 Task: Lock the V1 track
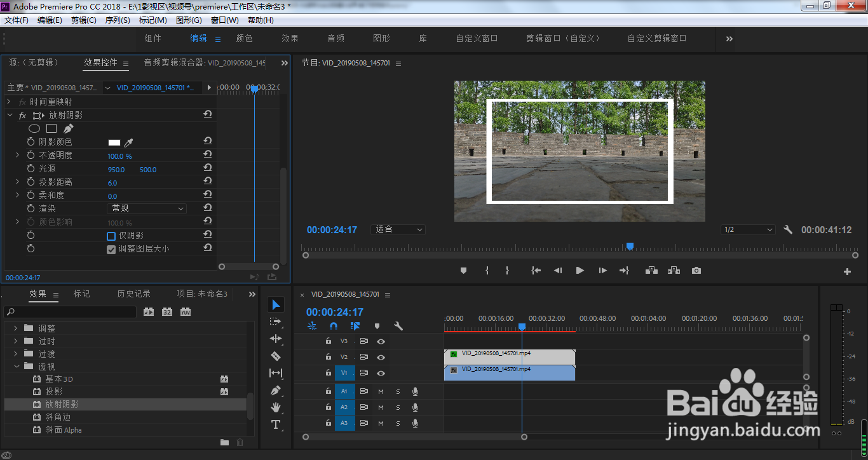click(328, 373)
